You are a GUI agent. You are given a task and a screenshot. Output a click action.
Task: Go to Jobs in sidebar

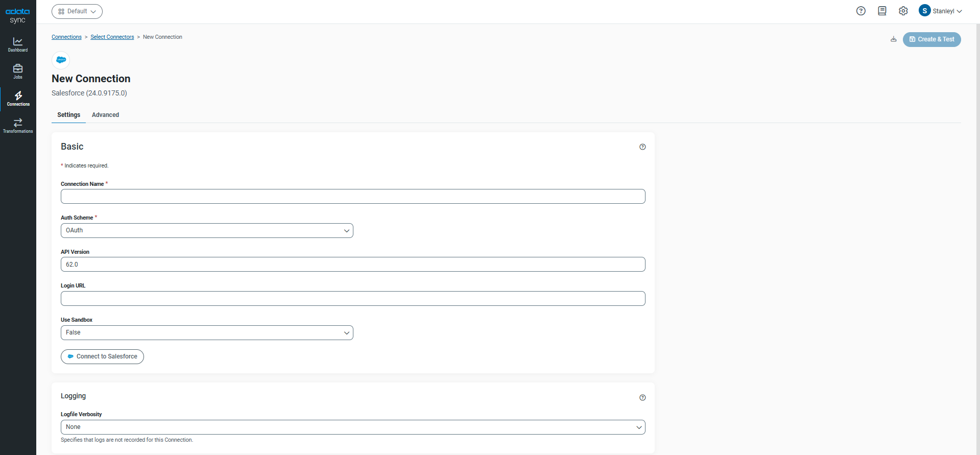[x=18, y=71]
